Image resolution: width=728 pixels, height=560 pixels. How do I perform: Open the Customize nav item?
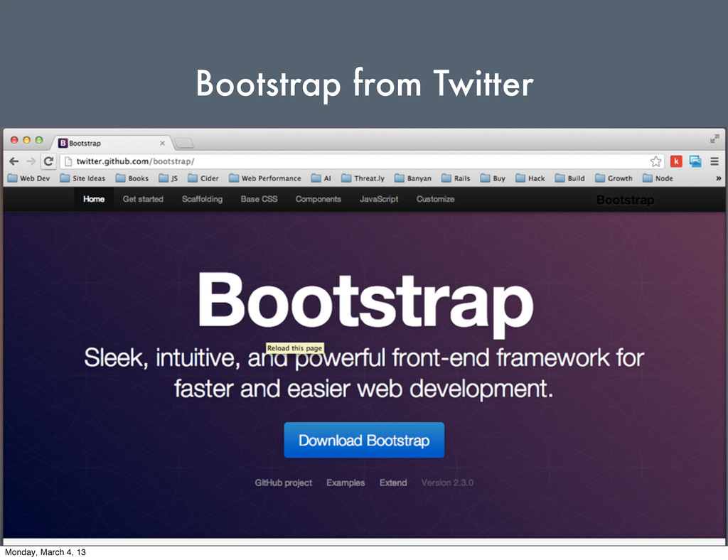(x=436, y=199)
